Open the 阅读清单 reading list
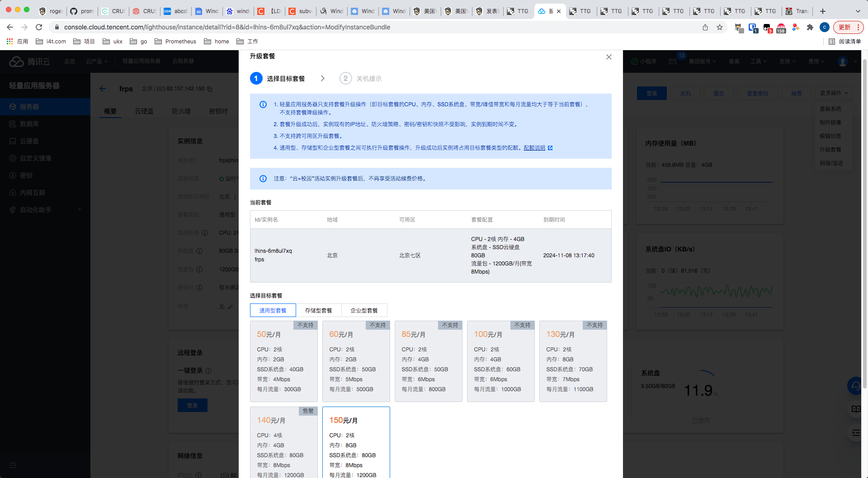 click(x=844, y=42)
